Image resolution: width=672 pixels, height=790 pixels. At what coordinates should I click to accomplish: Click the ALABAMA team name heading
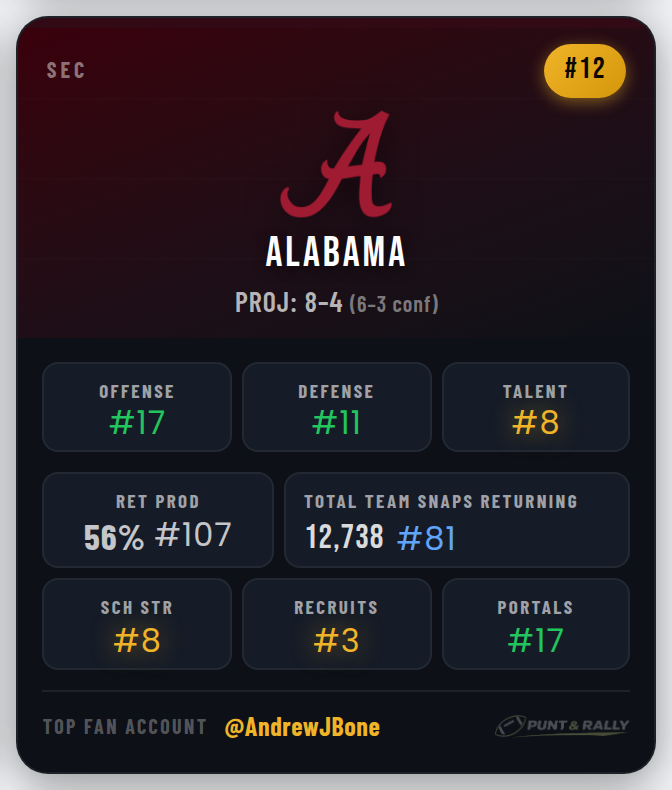pyautogui.click(x=336, y=252)
